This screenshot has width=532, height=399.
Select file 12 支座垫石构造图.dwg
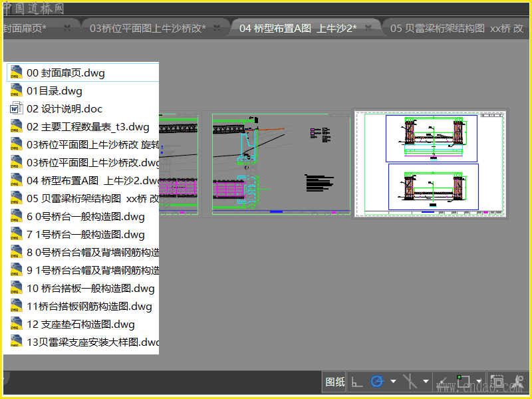[x=82, y=325]
